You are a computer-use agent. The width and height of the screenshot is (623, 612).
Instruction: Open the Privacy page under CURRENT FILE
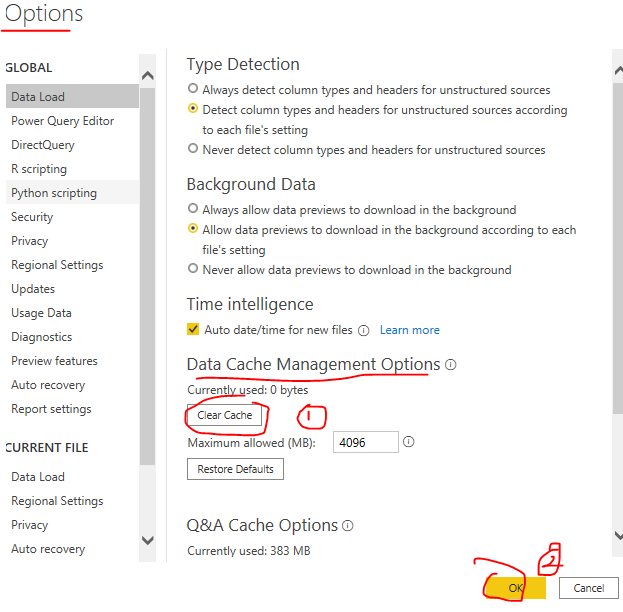click(x=72, y=525)
